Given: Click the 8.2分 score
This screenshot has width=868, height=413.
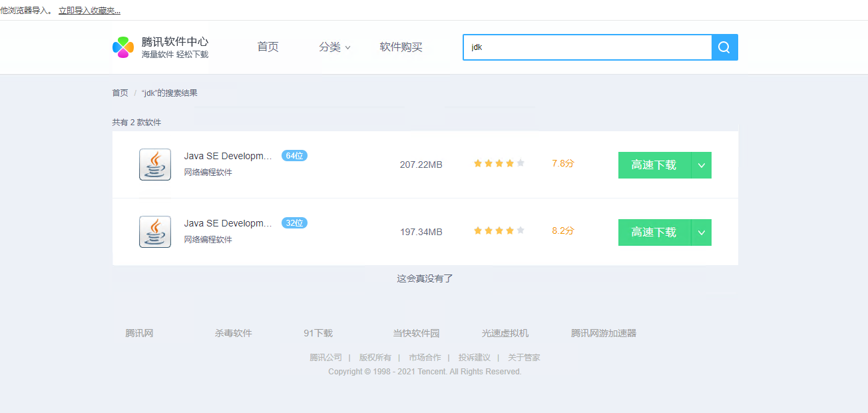Looking at the screenshot, I should point(562,230).
